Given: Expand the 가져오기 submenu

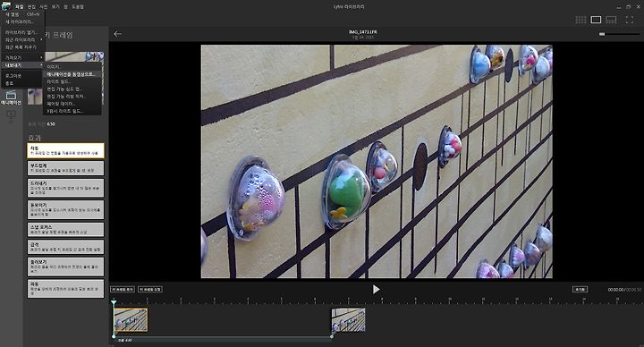Looking at the screenshot, I should (x=22, y=57).
